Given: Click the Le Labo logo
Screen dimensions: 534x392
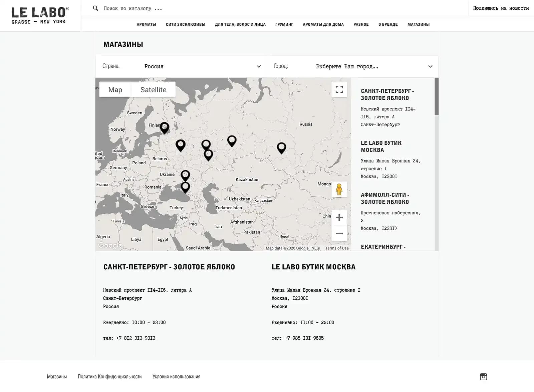Looking at the screenshot, I should [40, 16].
